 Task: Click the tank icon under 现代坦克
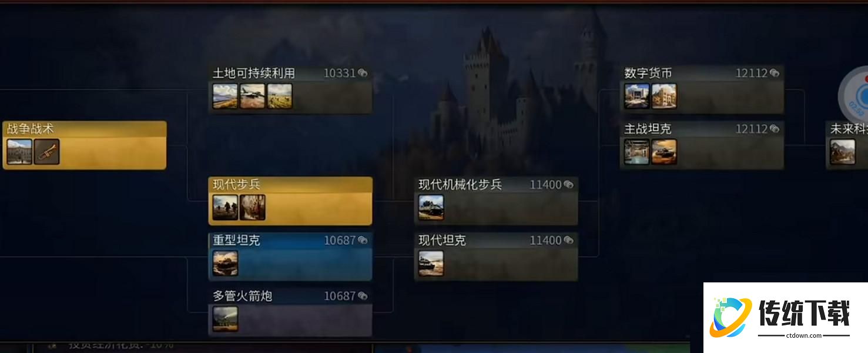tap(431, 263)
